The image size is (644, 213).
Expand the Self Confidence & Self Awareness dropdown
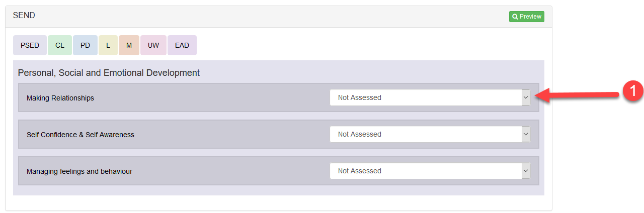(430, 134)
